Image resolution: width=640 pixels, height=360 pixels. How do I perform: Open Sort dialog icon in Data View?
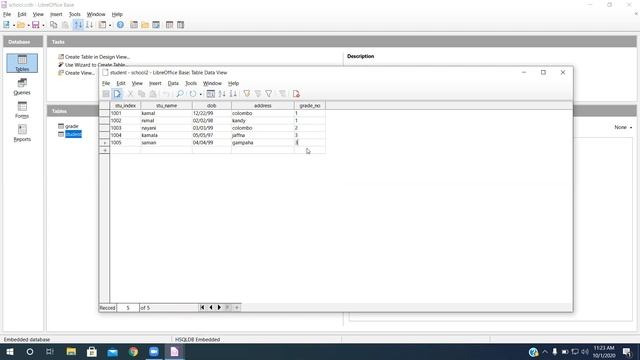point(211,94)
